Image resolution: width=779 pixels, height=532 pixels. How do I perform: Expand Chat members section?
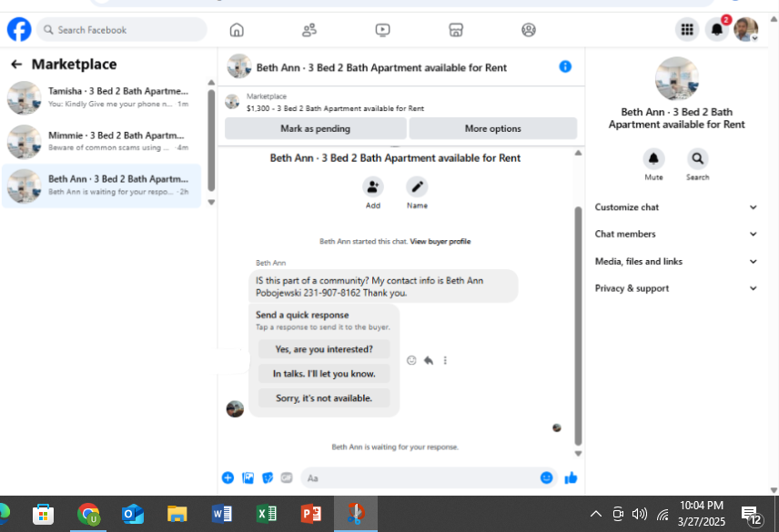click(x=675, y=235)
